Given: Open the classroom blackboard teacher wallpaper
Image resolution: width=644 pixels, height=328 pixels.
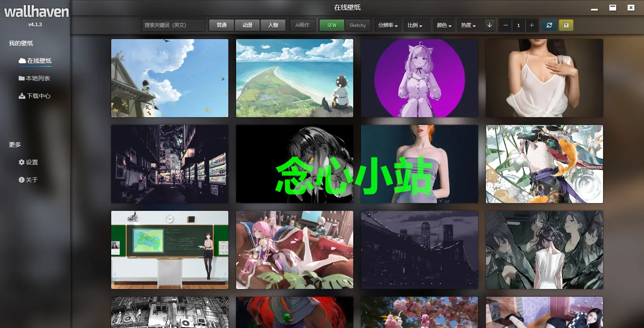Looking at the screenshot, I should point(170,250).
